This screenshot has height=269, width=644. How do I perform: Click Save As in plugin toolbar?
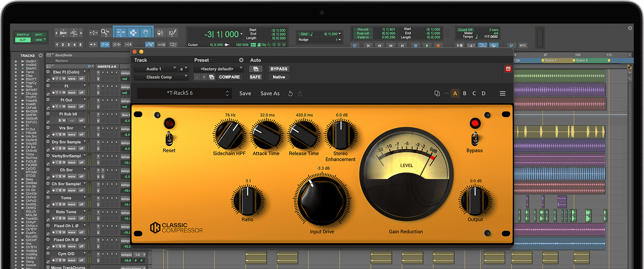pyautogui.click(x=270, y=94)
